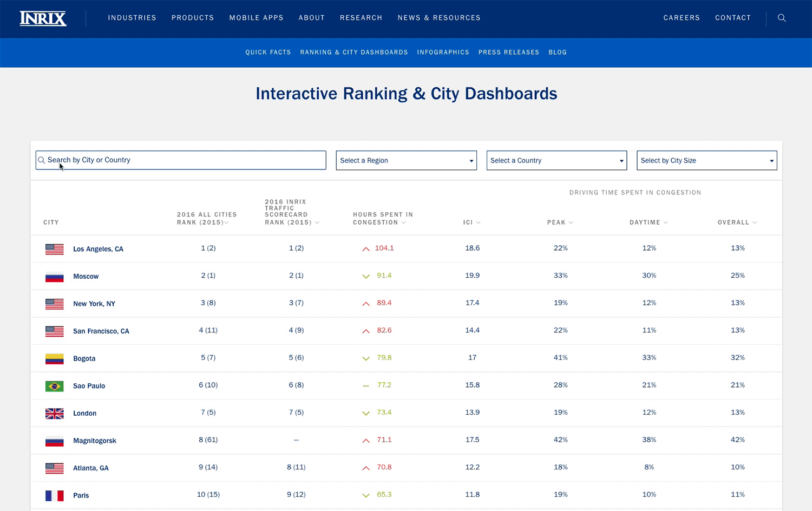Open the News & Resources menu
Screen dimensions: 812x511
tap(439, 18)
